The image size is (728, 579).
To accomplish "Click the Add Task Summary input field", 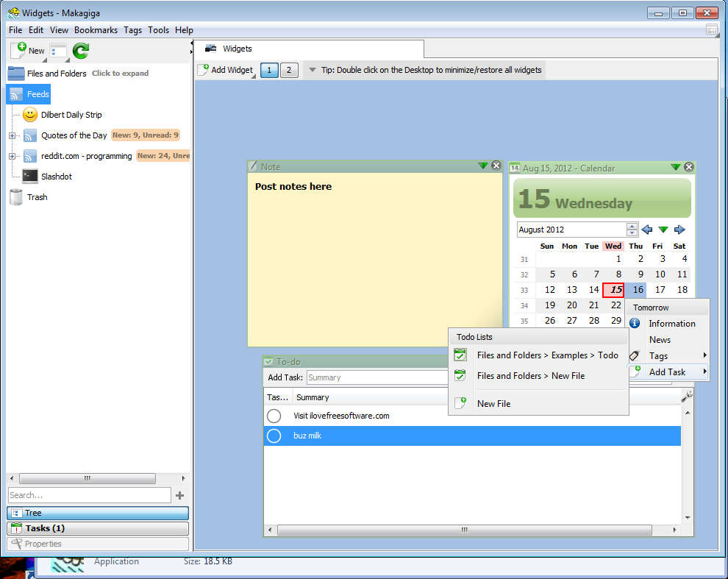I will point(377,378).
